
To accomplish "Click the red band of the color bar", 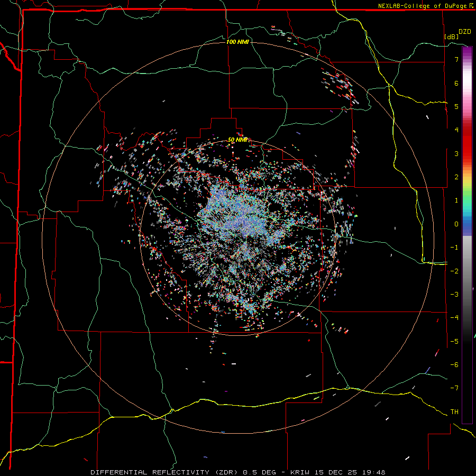I will [x=467, y=143].
